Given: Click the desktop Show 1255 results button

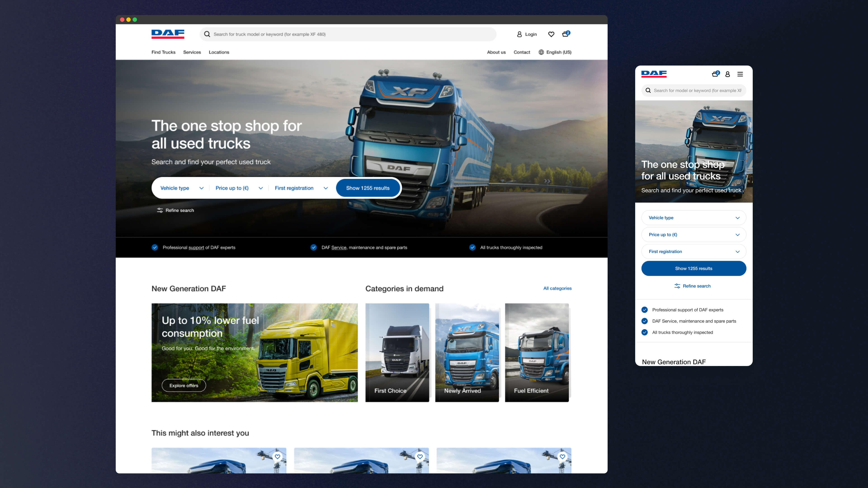Looking at the screenshot, I should point(368,188).
